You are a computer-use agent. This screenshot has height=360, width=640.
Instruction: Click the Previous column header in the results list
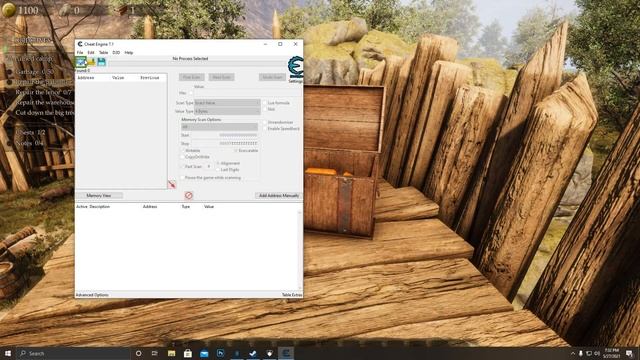click(150, 78)
